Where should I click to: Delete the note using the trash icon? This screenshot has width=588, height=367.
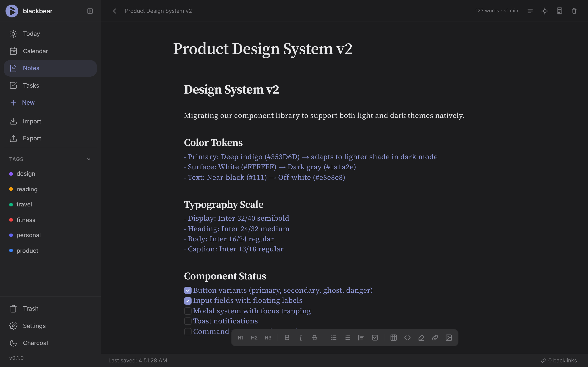574,11
